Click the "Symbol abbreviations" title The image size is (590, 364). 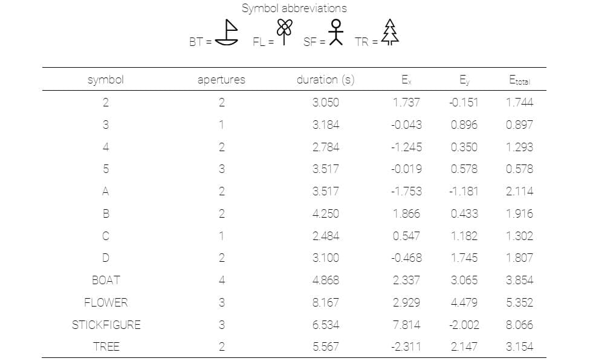[294, 8]
